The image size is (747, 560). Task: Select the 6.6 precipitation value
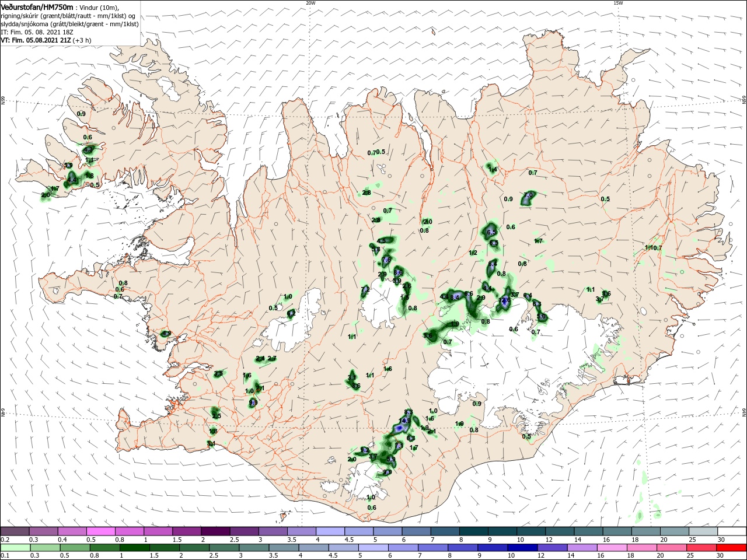[468, 293]
